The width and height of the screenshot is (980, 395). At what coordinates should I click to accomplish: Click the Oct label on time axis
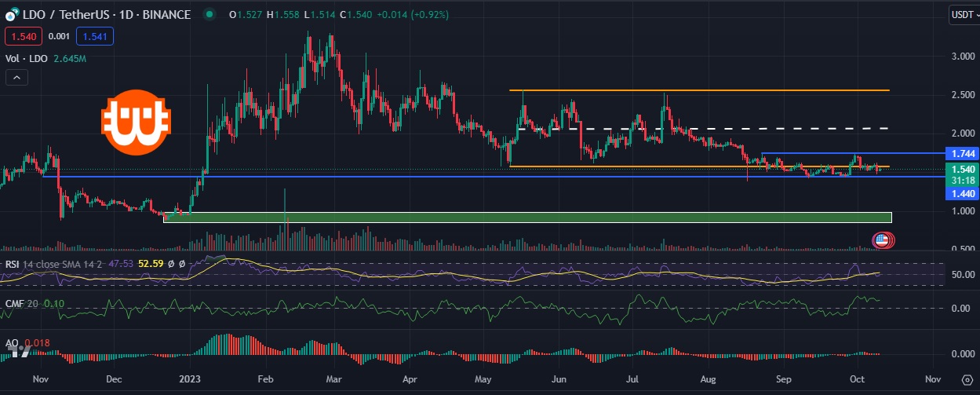(x=858, y=378)
